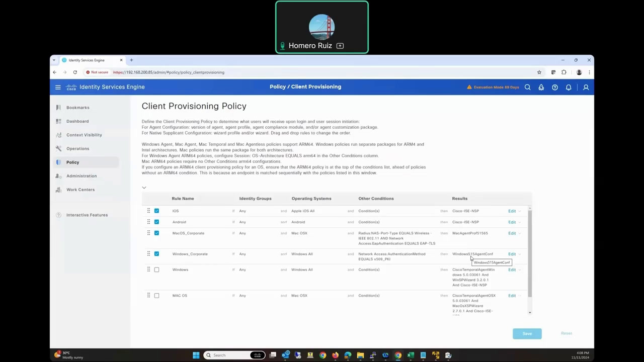This screenshot has width=644, height=362.
Task: Go back in browser history
Action: [x=55, y=72]
